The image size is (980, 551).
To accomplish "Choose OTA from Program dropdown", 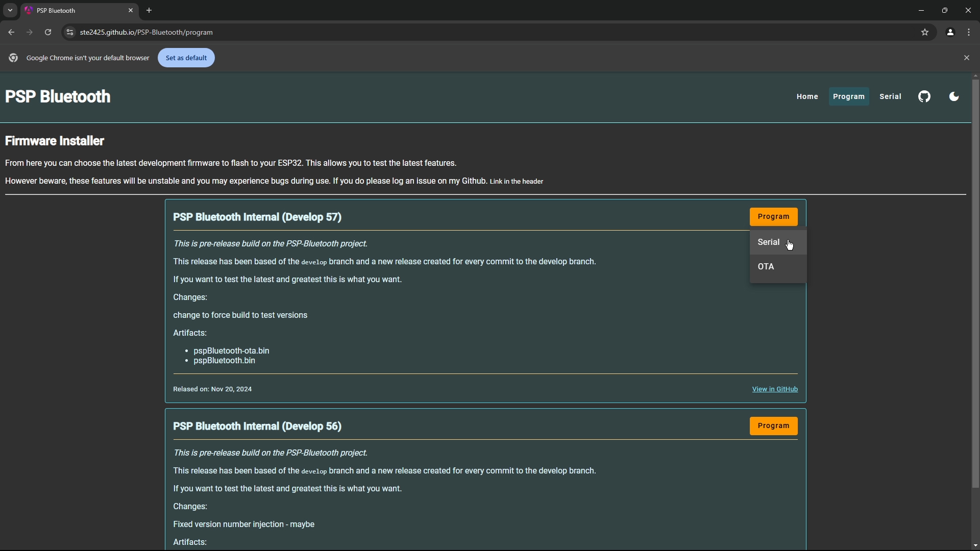I will (766, 267).
